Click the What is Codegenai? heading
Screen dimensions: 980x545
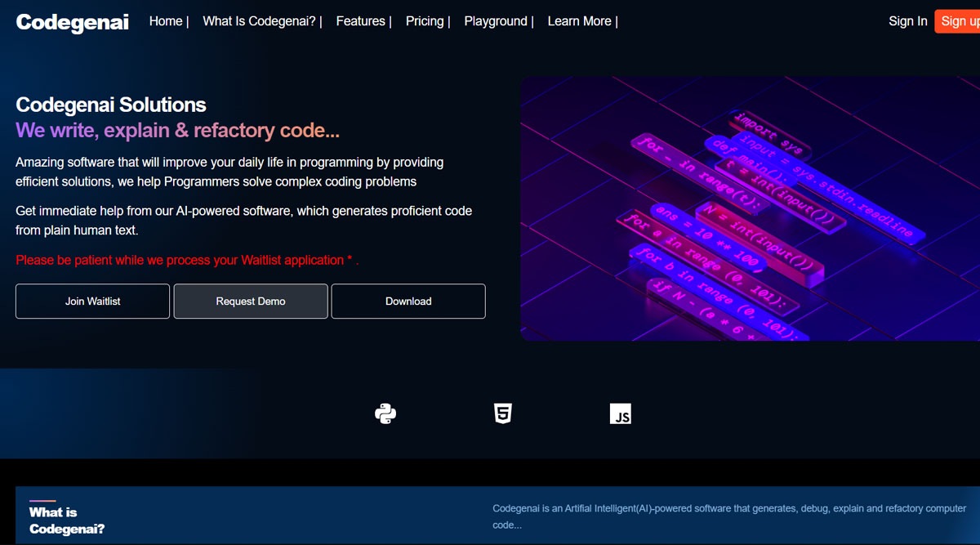[x=67, y=519]
